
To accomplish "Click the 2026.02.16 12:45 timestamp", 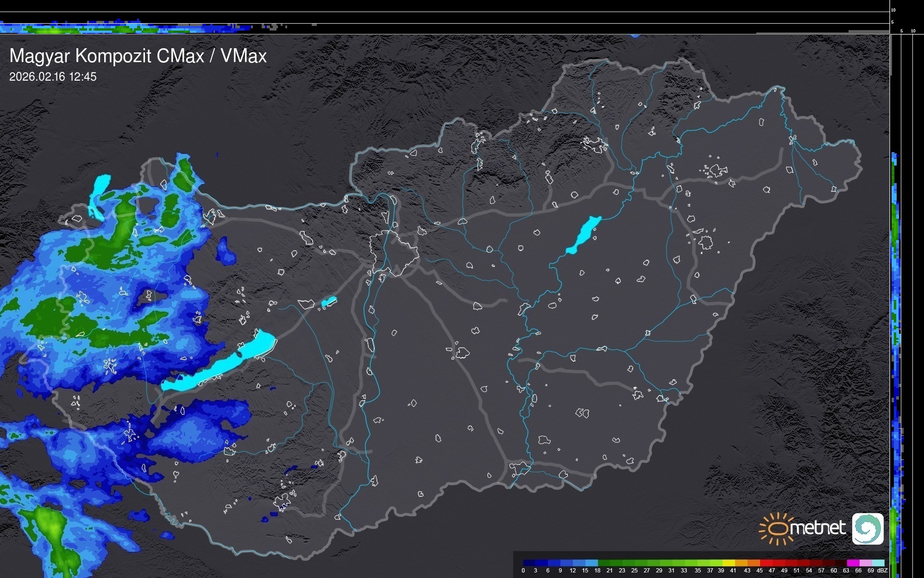I will (53, 77).
